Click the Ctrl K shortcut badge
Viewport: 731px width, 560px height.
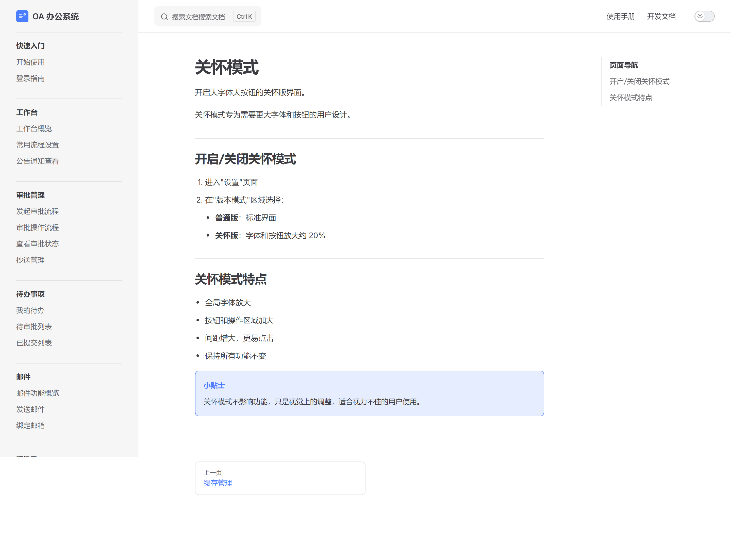click(244, 17)
